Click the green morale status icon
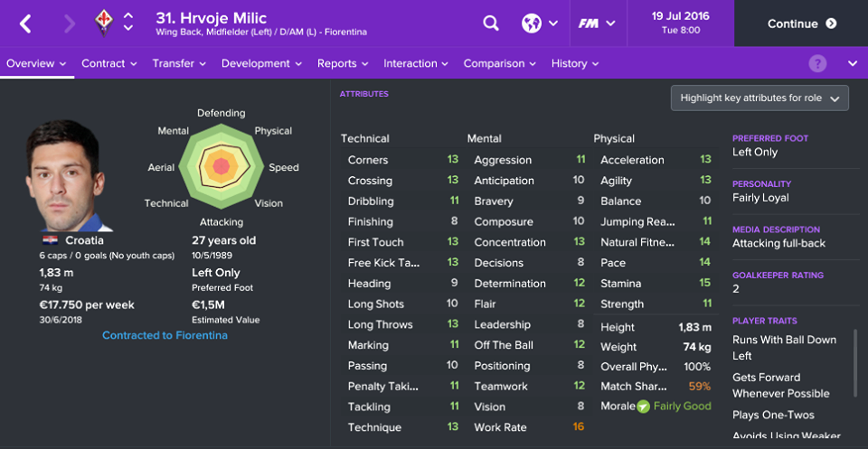The image size is (868, 449). tap(643, 407)
